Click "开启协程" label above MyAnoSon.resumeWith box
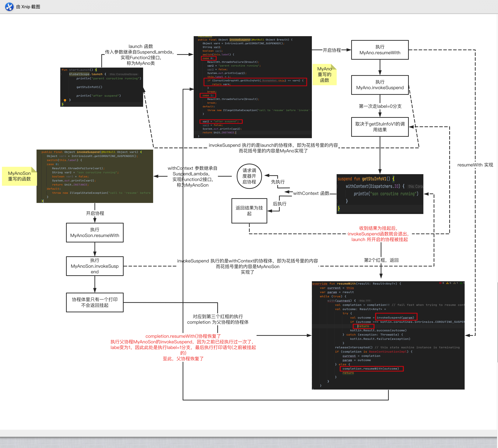Viewport: 498px width, 448px height. point(95,213)
